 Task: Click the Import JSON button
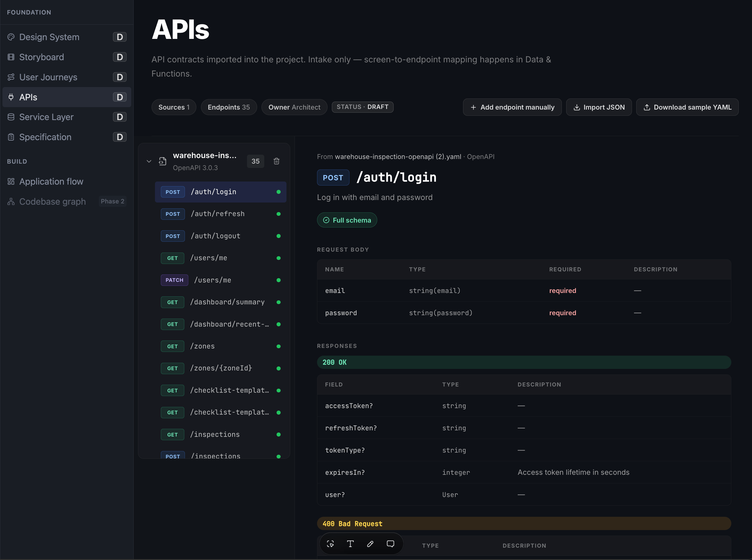(x=599, y=107)
